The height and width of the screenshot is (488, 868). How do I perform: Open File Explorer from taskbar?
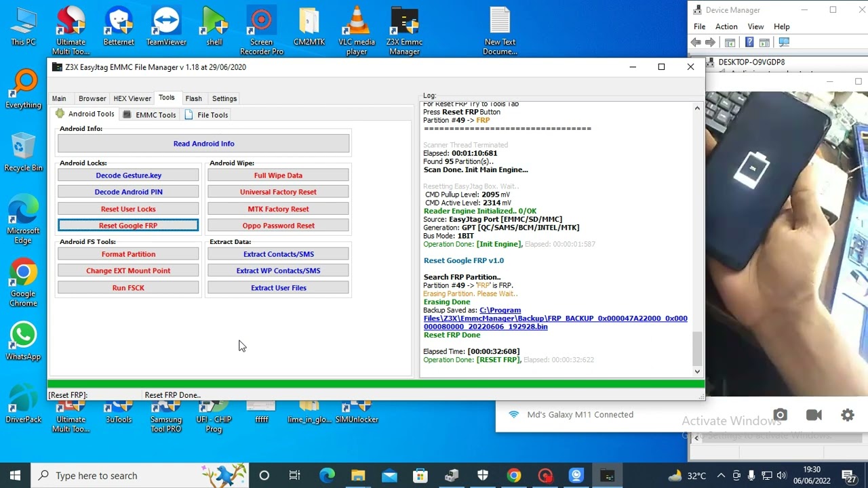357,476
